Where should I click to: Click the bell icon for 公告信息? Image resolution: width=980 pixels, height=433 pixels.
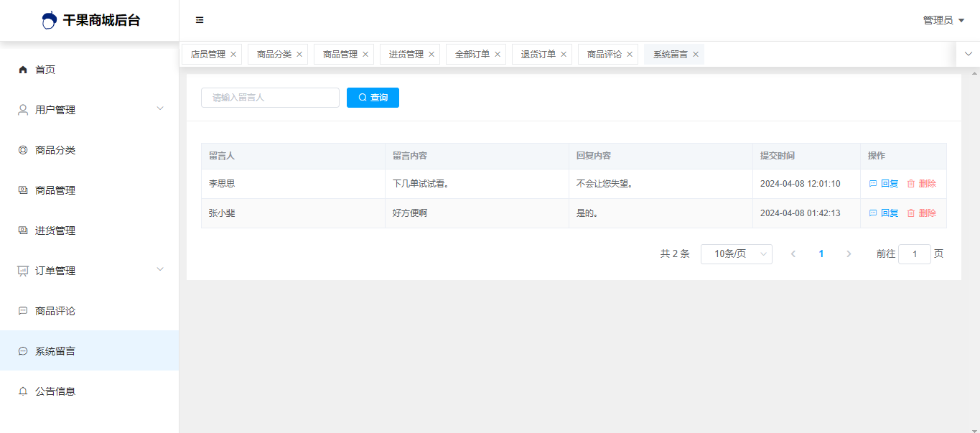(23, 391)
